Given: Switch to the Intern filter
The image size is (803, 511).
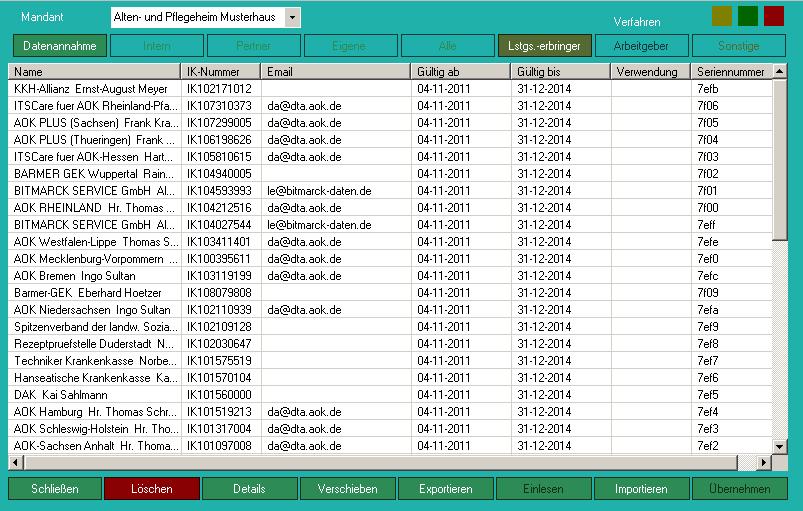Looking at the screenshot, I should (157, 46).
